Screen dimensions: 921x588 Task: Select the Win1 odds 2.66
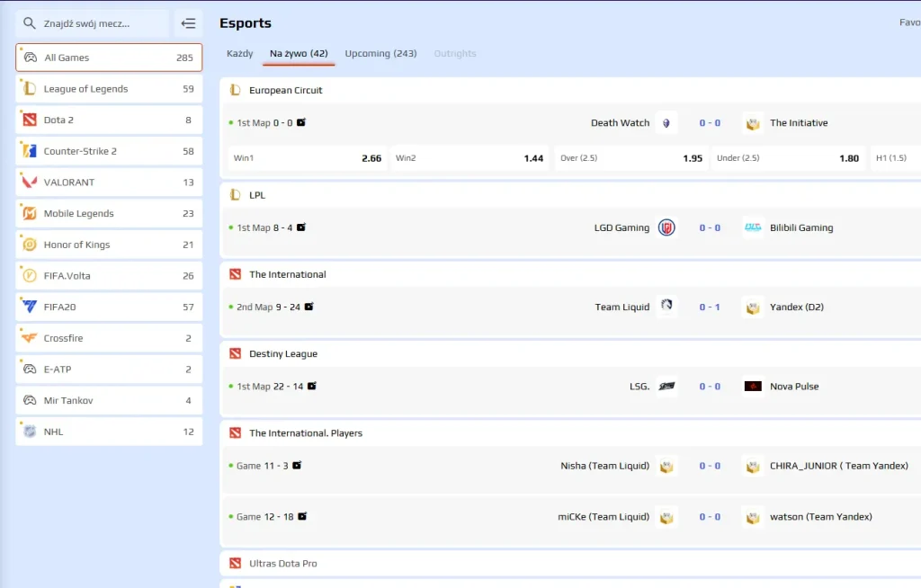(x=308, y=158)
